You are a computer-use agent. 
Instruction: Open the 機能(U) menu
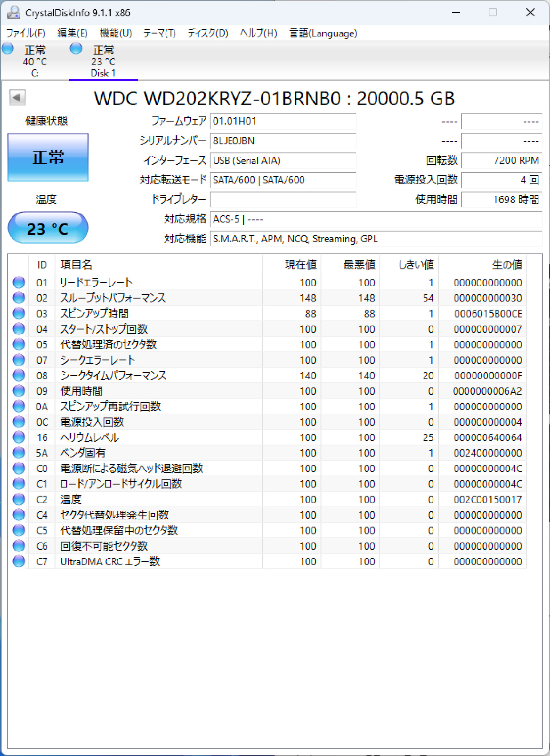click(x=116, y=33)
